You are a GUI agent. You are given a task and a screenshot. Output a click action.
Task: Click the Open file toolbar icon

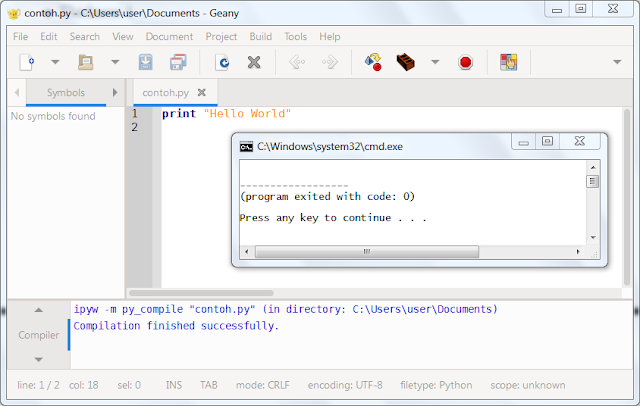click(x=86, y=62)
